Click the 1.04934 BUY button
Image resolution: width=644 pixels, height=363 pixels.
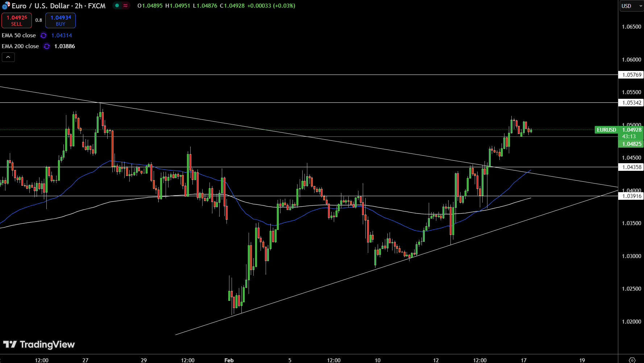pos(61,20)
